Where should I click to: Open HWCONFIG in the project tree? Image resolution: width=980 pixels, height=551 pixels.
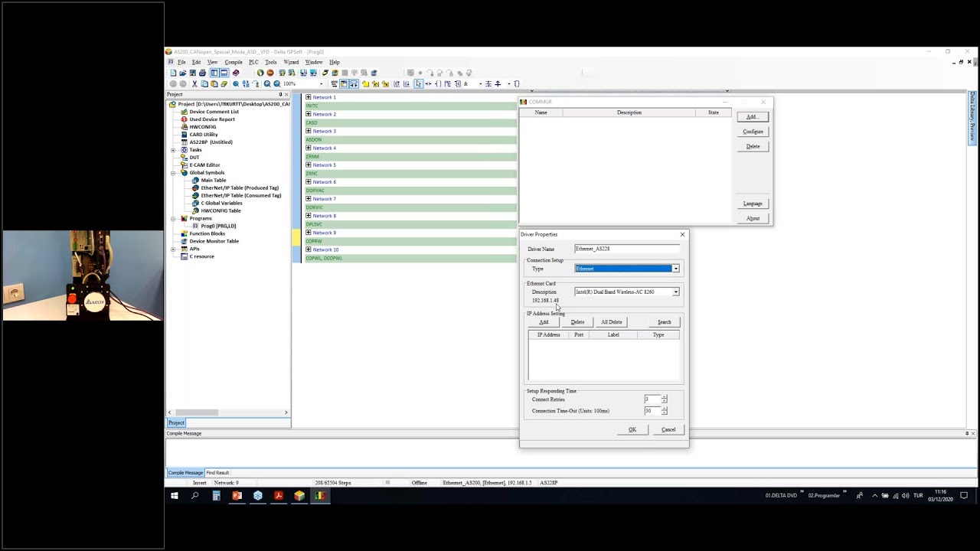coord(202,127)
